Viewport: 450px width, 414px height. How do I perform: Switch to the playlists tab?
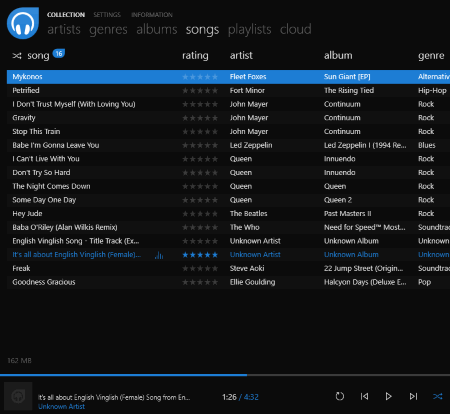coord(250,29)
